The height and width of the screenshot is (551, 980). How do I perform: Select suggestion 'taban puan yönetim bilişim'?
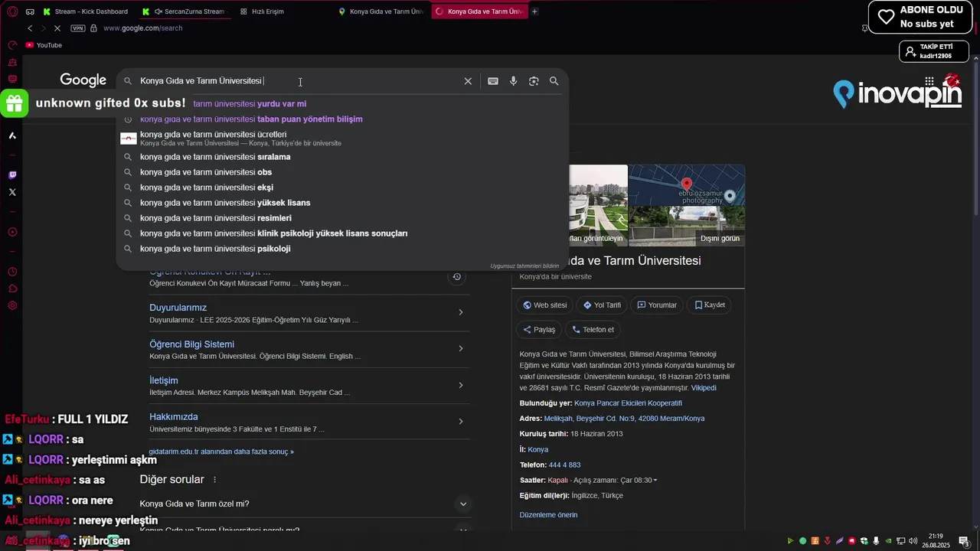343,119
